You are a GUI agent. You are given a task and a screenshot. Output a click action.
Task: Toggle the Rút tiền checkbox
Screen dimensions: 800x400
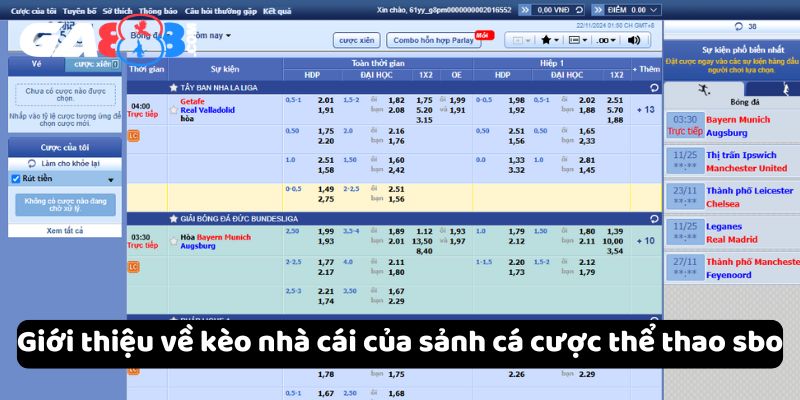[15, 179]
